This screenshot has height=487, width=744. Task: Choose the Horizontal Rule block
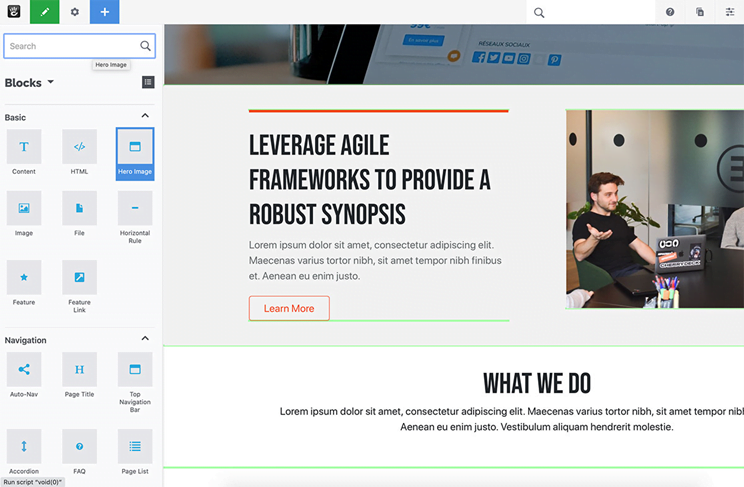(x=135, y=208)
